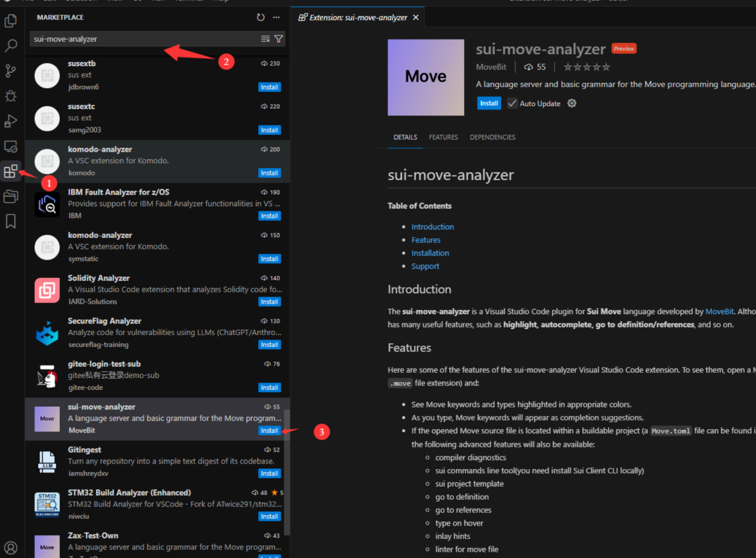Image resolution: width=756 pixels, height=558 pixels.
Task: Open the stacked folders project view icon
Action: point(11,196)
